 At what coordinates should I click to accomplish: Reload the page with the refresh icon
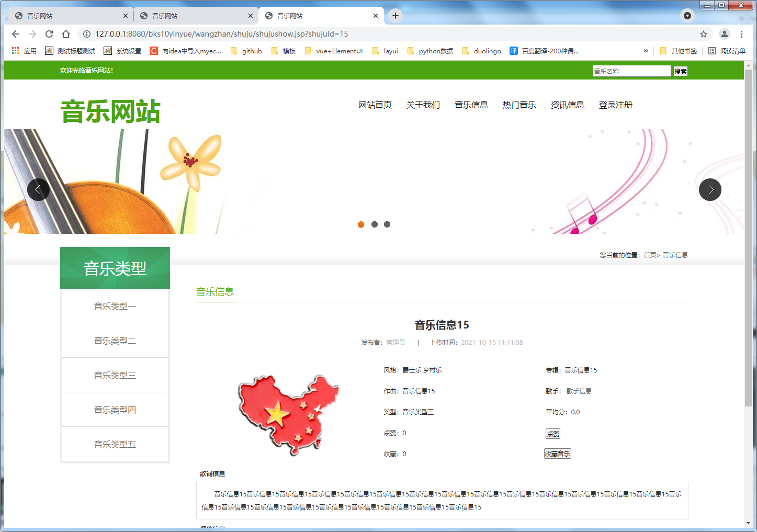pyautogui.click(x=49, y=34)
